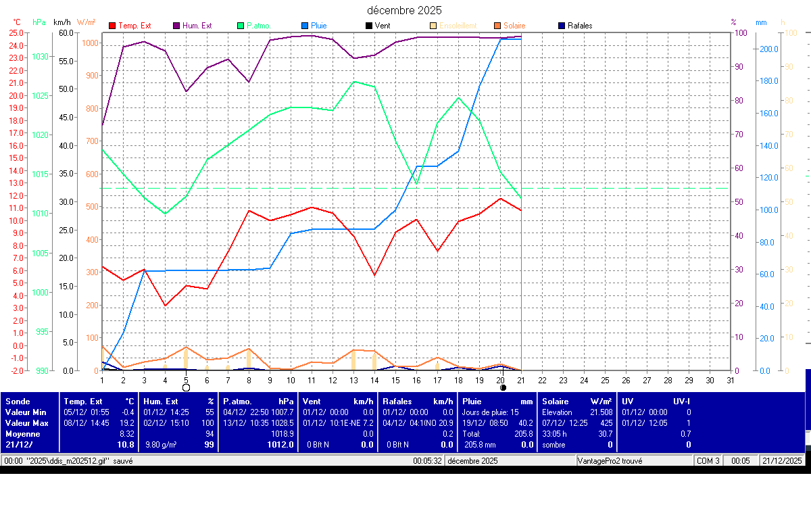Select the Temp. Ext column header in table
The height and width of the screenshot is (532, 811).
click(x=83, y=402)
